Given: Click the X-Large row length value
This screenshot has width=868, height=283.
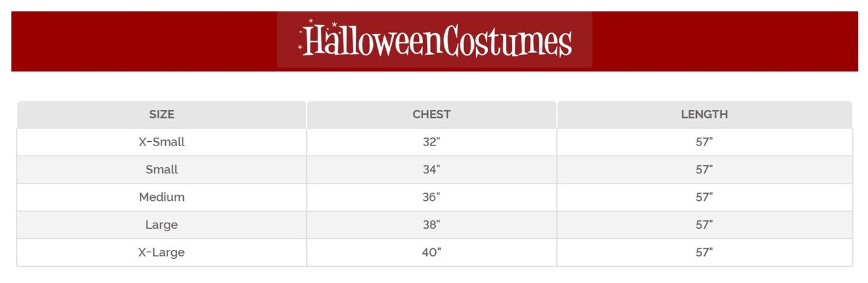Looking at the screenshot, I should point(704,252).
